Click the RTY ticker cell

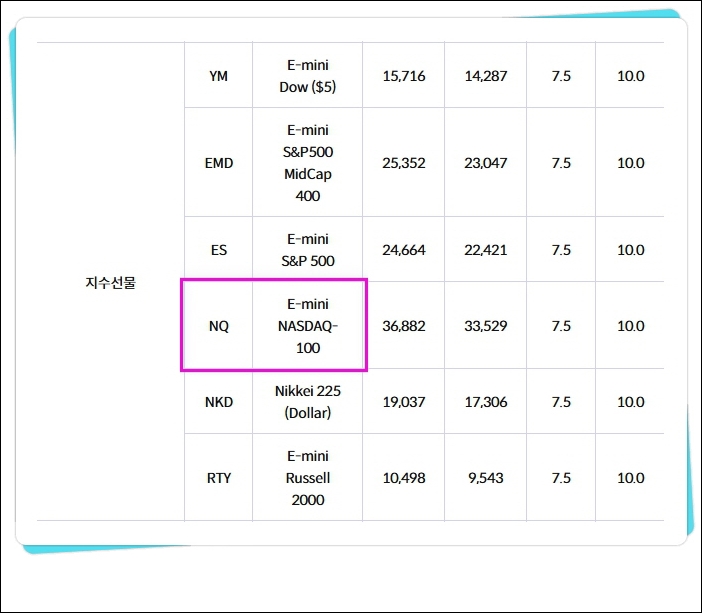[x=218, y=478]
